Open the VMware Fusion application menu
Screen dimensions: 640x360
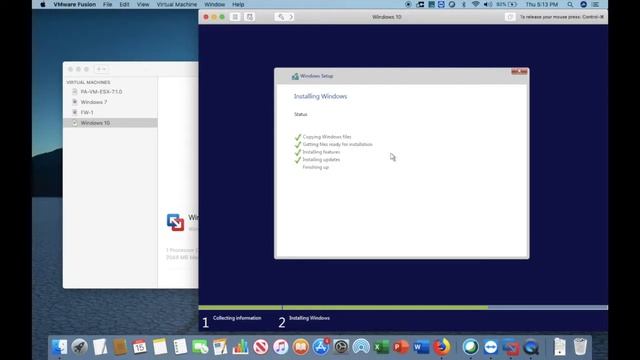point(74,4)
